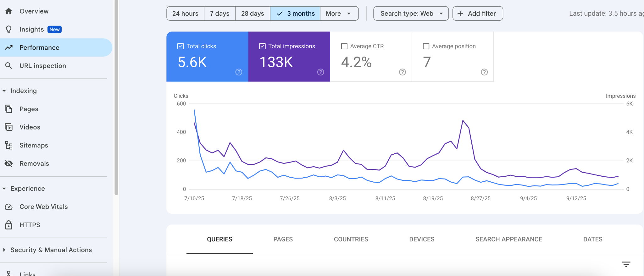The width and height of the screenshot is (644, 276).
Task: Select the 28 days range
Action: (x=253, y=14)
